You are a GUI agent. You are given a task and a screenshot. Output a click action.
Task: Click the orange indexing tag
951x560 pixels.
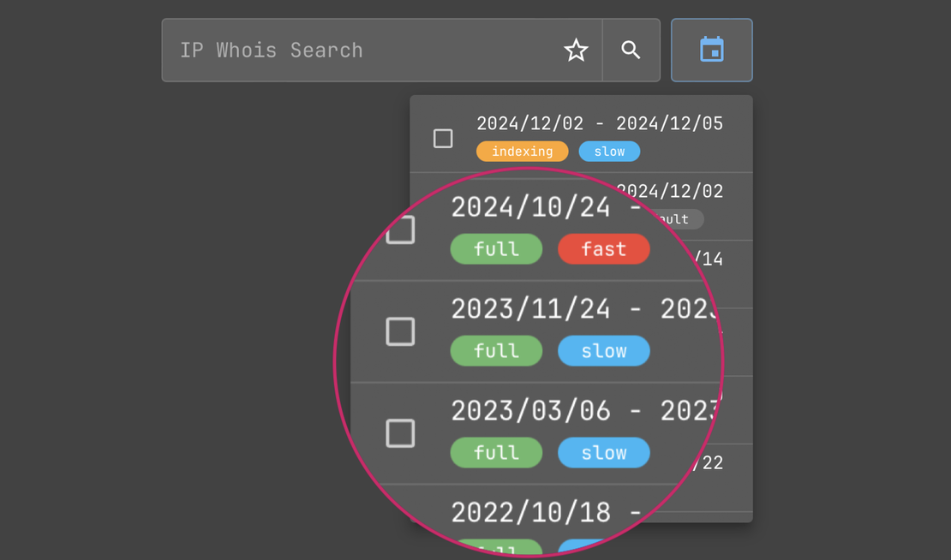click(x=522, y=151)
